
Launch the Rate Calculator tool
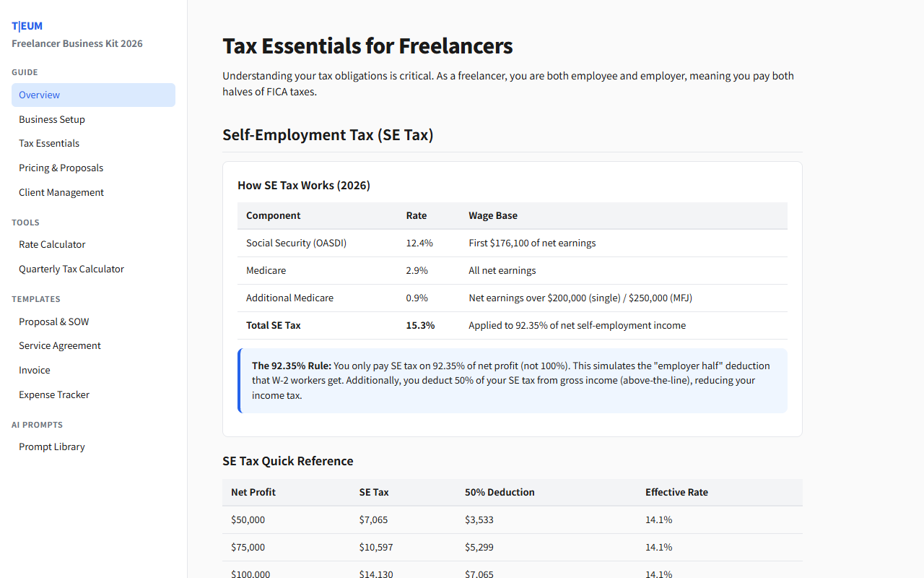[x=51, y=244]
